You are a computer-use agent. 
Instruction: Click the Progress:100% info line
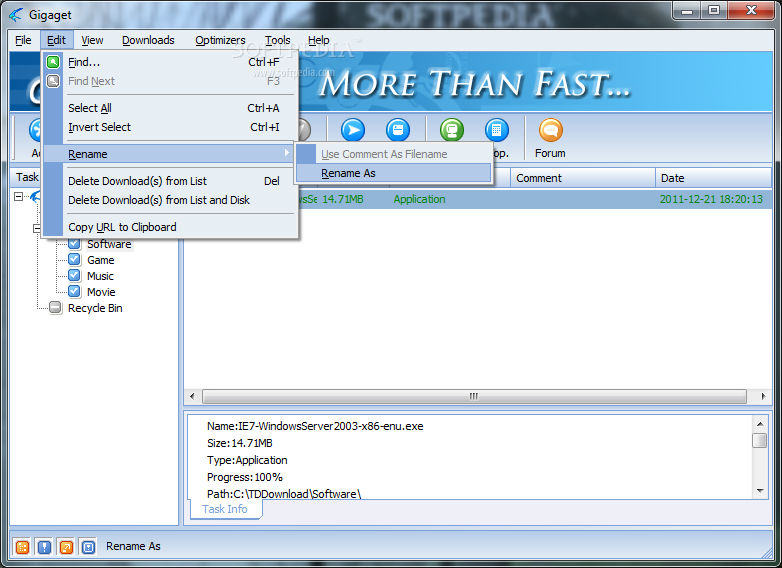pyautogui.click(x=245, y=477)
